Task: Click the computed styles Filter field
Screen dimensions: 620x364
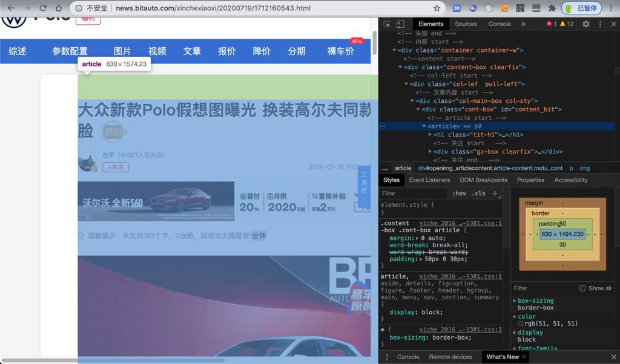Action: (x=544, y=288)
